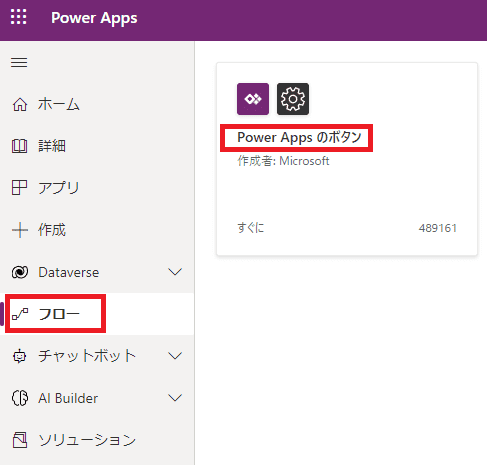Open the Power Apps のボタン template title

pos(299,137)
